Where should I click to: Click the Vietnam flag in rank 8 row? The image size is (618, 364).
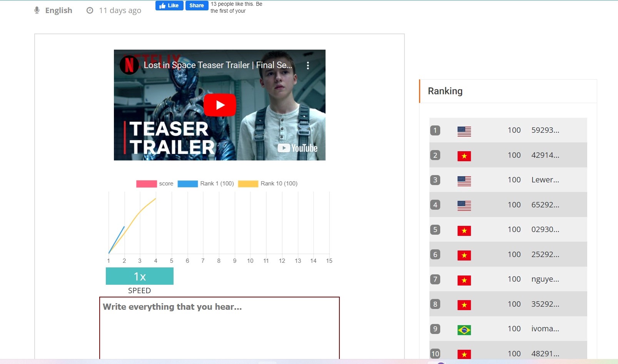point(464,305)
